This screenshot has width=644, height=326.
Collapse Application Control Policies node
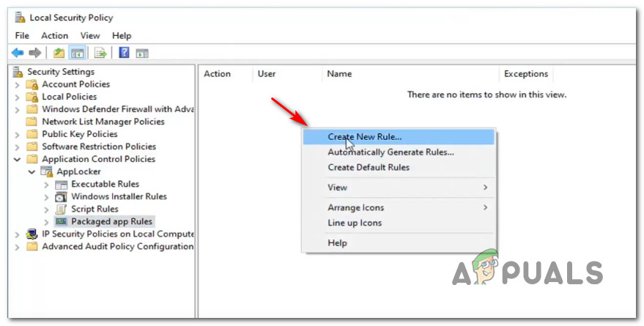(18, 159)
